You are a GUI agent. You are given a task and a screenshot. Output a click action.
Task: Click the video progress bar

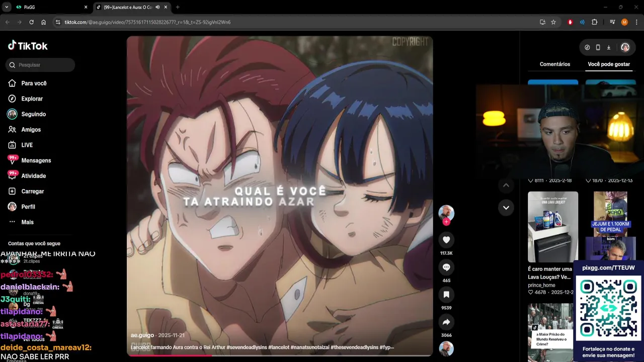click(280, 355)
